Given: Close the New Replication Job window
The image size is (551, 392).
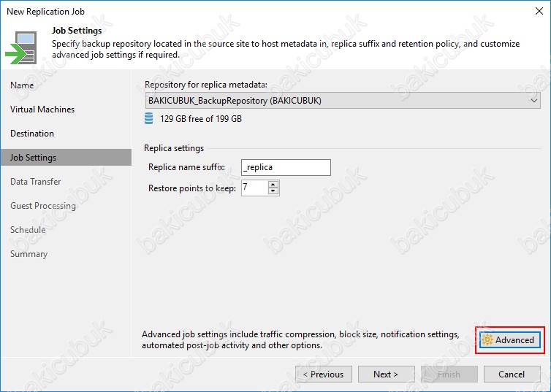Looking at the screenshot, I should pyautogui.click(x=539, y=11).
